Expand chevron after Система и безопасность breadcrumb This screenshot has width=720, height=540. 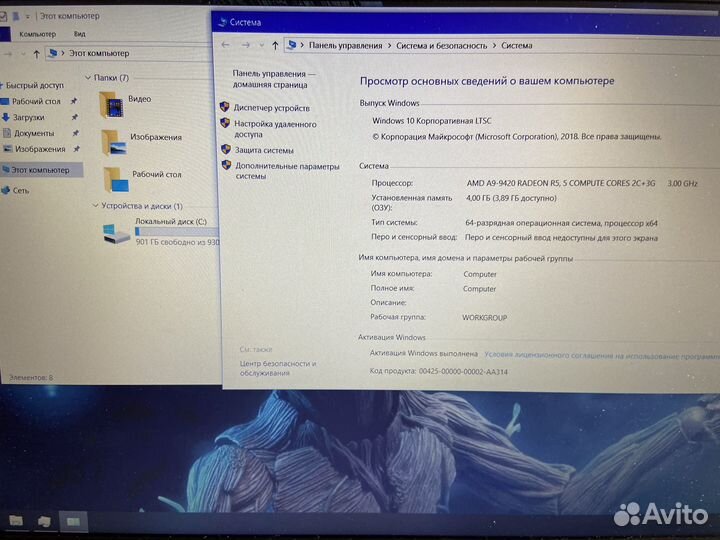pos(494,45)
